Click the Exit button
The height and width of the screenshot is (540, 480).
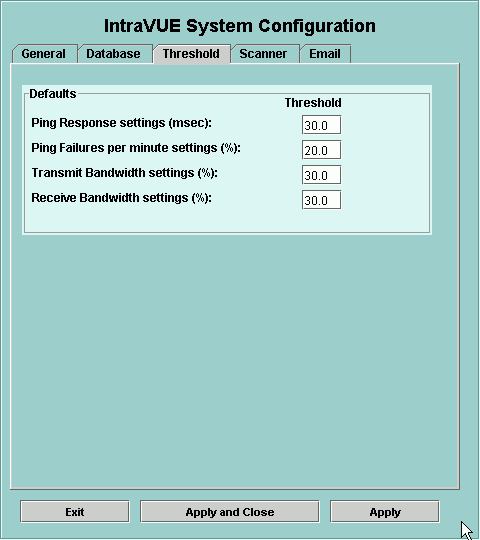coord(75,512)
